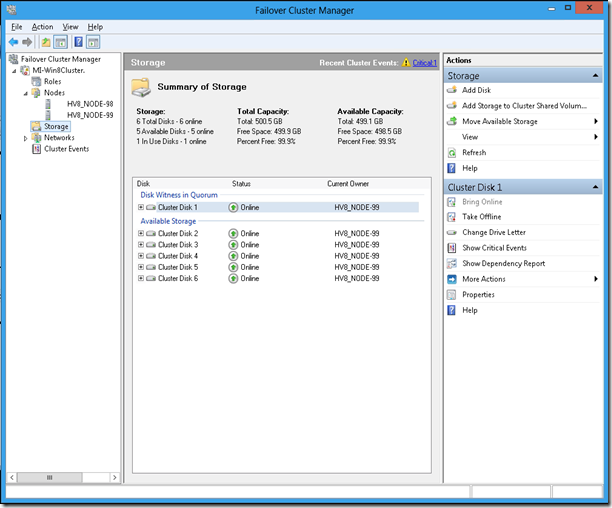Select Networks in the tree
The width and height of the screenshot is (612, 508).
tap(59, 138)
